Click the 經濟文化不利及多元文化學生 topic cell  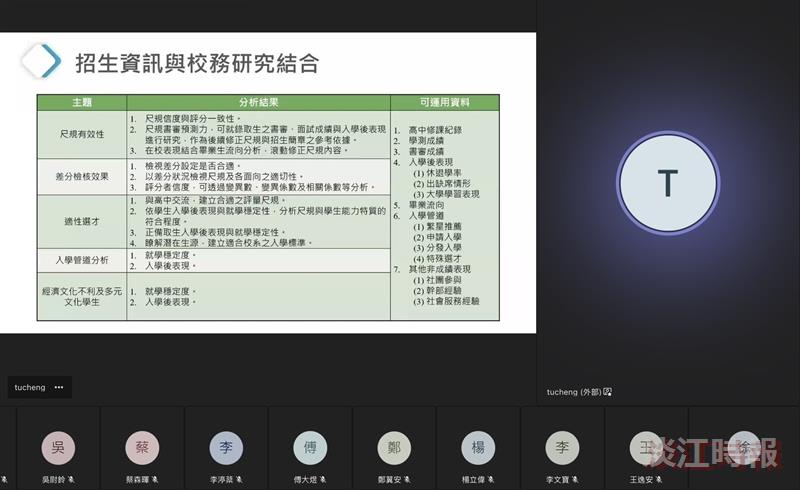[82, 297]
